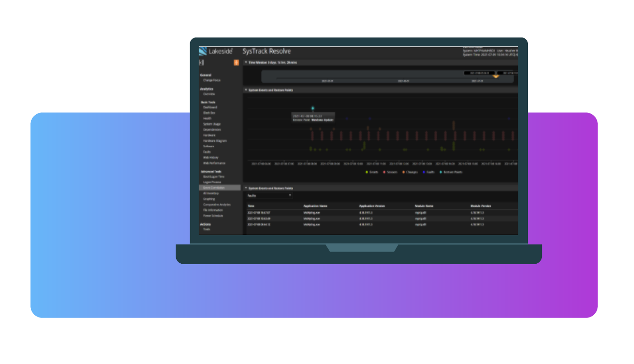The height and width of the screenshot is (364, 634).
Task: Open Boot/Logon Time in Advanced Tools
Action: click(x=214, y=177)
